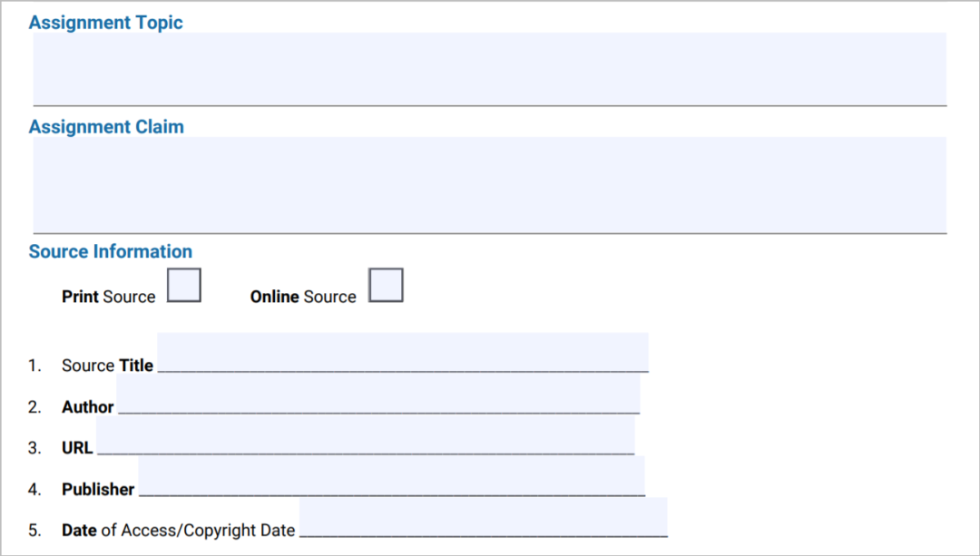
Task: Activate the Publisher input field
Action: coord(391,476)
